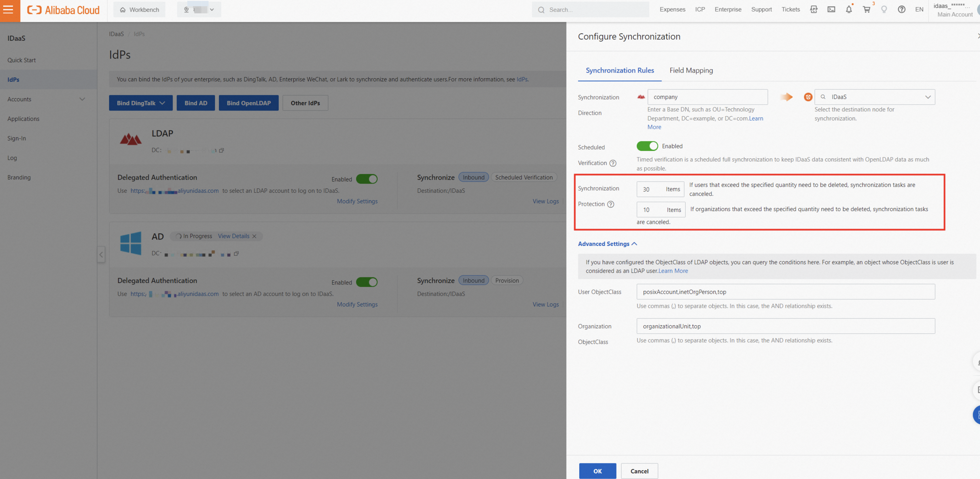Click Scheduled Verification help icon
Screen dimensions: 980x479
click(613, 163)
